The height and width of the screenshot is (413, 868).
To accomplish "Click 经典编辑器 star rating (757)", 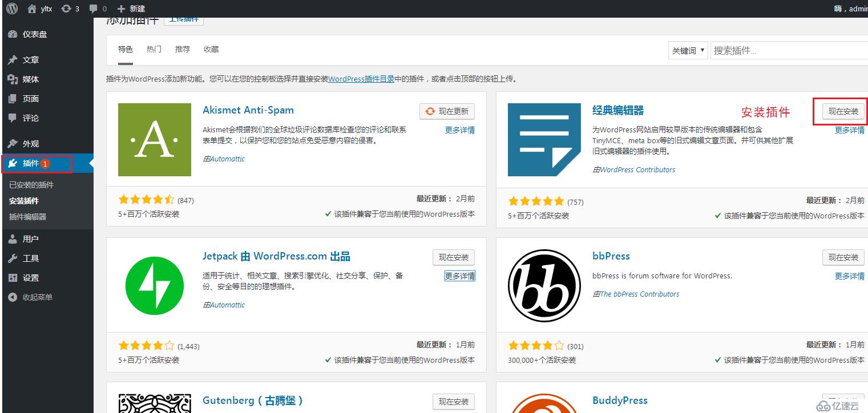I will pyautogui.click(x=536, y=201).
